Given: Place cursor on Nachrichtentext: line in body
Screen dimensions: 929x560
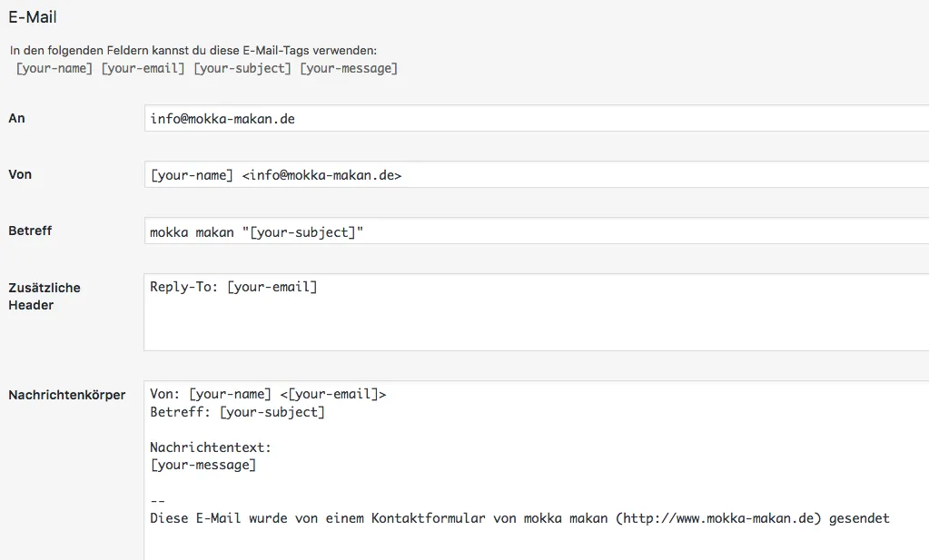Looking at the screenshot, I should coord(211,447).
